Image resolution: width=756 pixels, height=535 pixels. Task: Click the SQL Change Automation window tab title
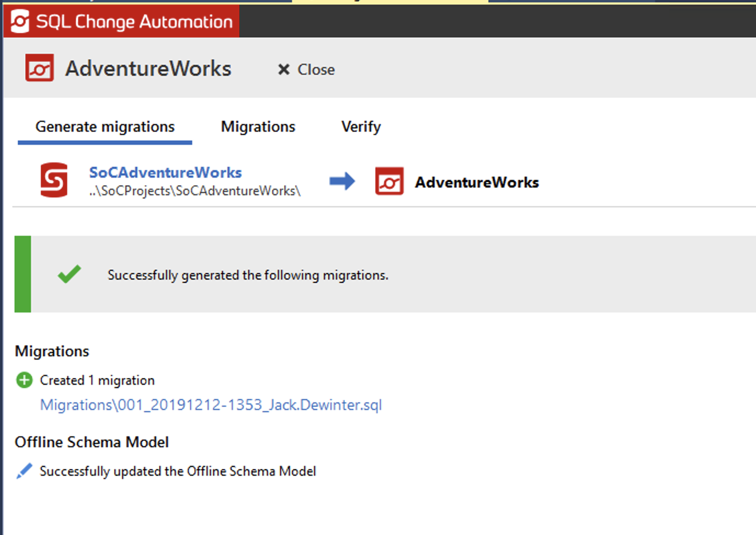(x=134, y=21)
